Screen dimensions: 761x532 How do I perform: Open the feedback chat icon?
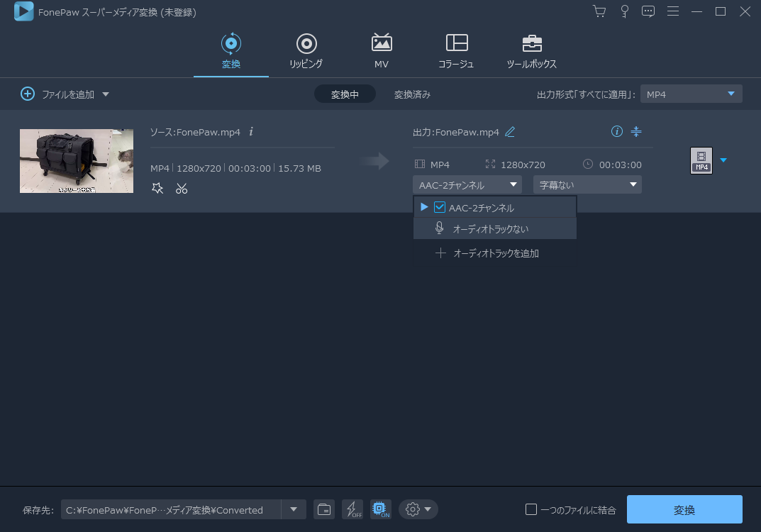coord(648,11)
